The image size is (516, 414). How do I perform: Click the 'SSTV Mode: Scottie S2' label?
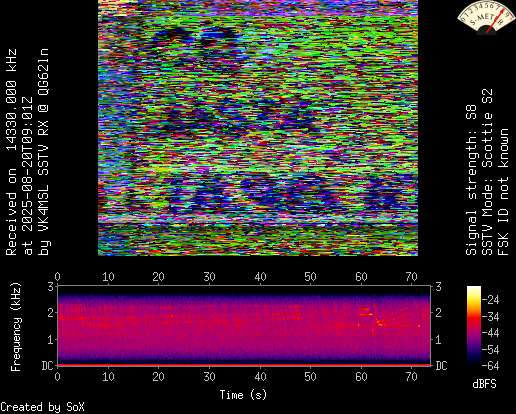[487, 172]
